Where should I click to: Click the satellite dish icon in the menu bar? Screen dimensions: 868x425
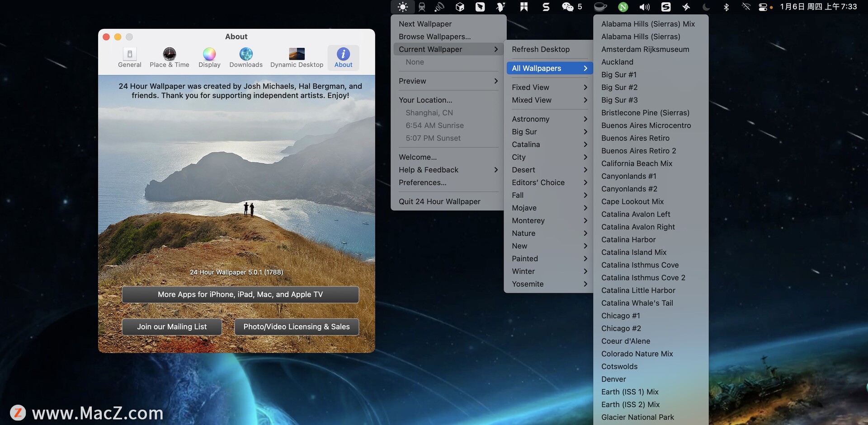point(439,7)
